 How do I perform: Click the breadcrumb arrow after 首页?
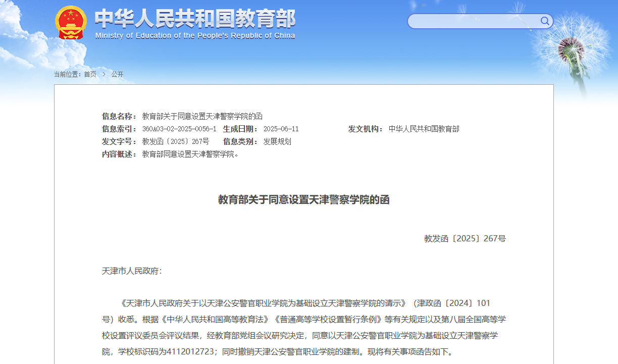[x=104, y=74]
